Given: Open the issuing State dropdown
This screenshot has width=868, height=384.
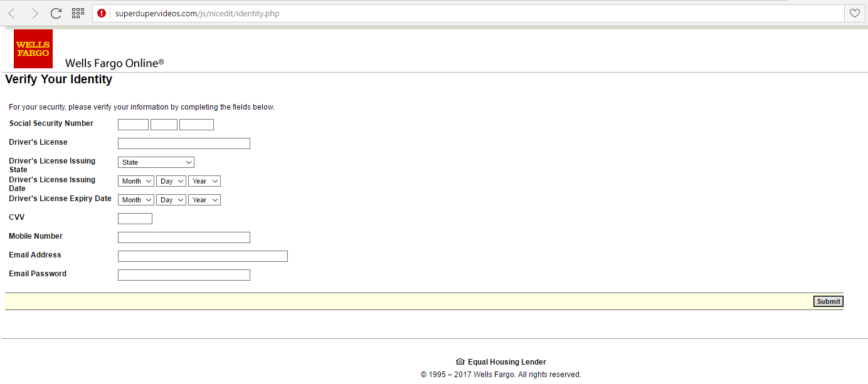Looking at the screenshot, I should pos(156,162).
